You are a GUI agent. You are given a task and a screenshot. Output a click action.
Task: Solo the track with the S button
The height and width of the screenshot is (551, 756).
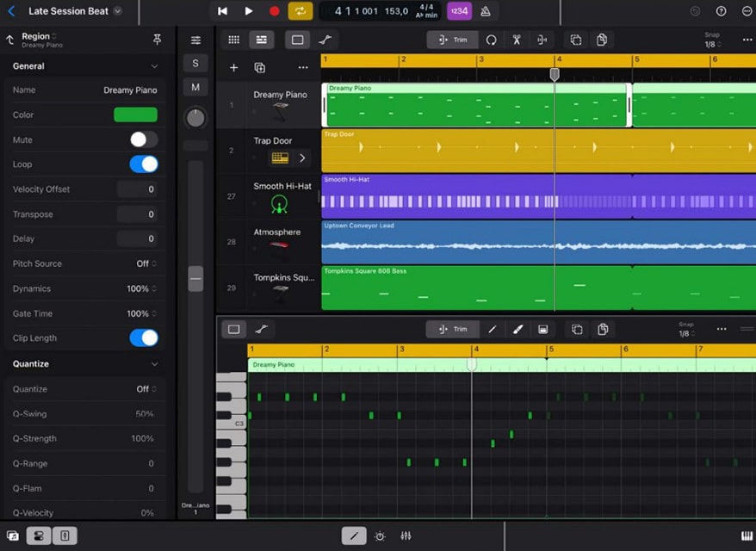pos(195,63)
